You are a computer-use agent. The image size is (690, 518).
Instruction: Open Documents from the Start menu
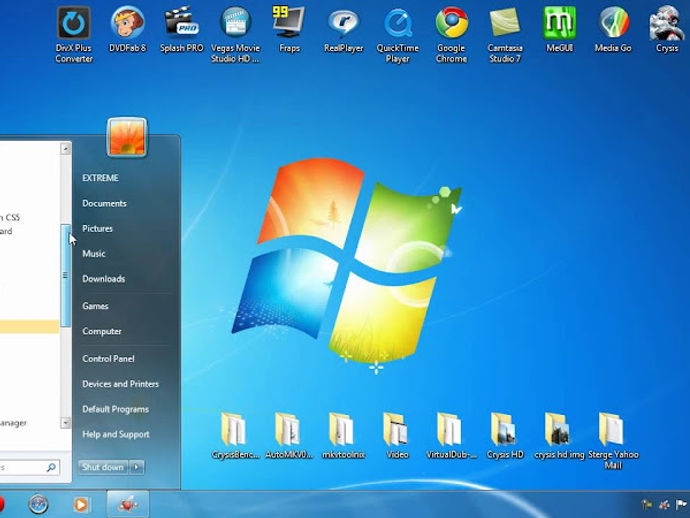click(x=104, y=203)
